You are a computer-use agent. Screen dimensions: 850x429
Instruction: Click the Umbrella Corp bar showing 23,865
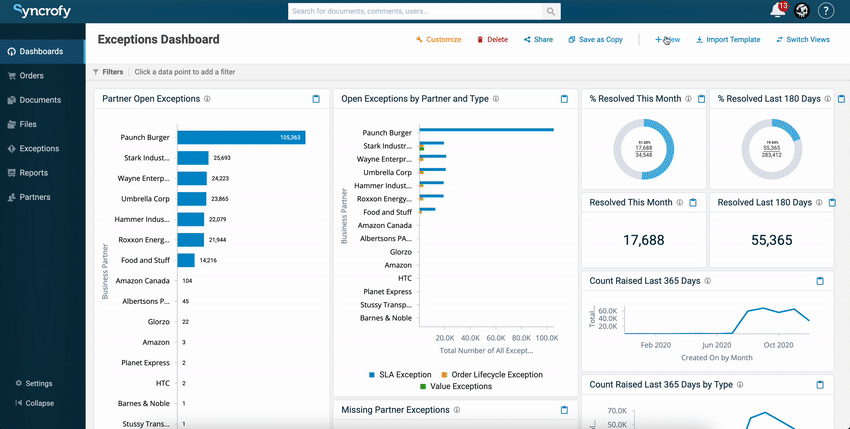pyautogui.click(x=192, y=199)
